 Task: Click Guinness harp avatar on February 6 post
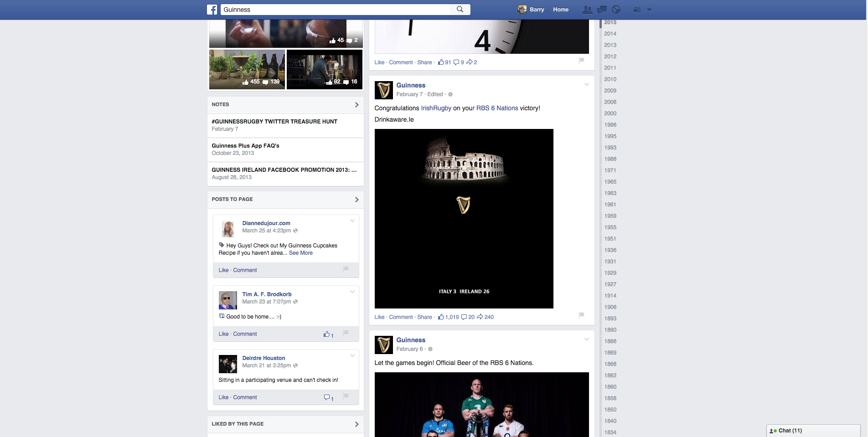(384, 345)
